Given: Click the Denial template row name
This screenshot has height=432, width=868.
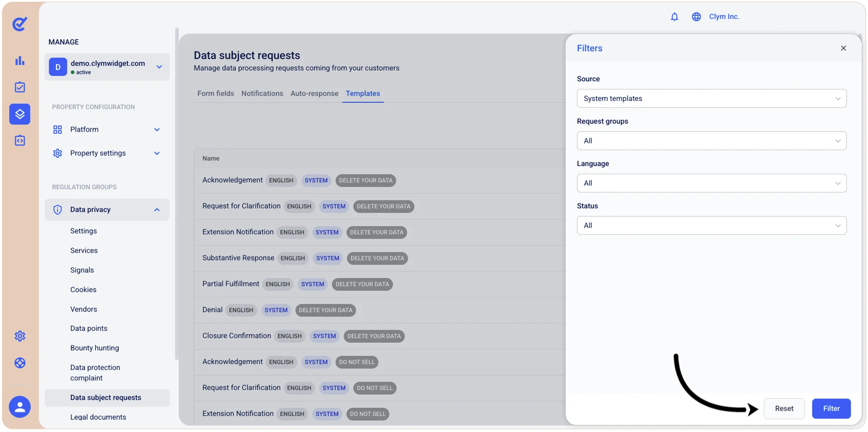Looking at the screenshot, I should (212, 310).
